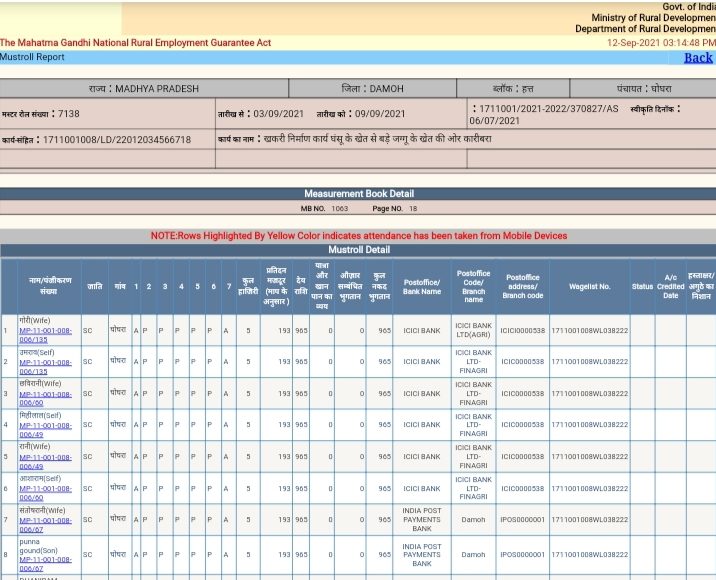The image size is (716, 580).
Task: Open संतोषरानी(Wife) registration link in row 7
Action: click(46, 525)
